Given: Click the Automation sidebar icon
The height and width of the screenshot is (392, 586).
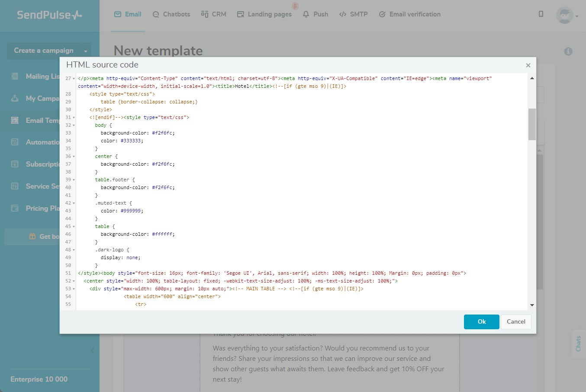Looking at the screenshot, I should 15,142.
